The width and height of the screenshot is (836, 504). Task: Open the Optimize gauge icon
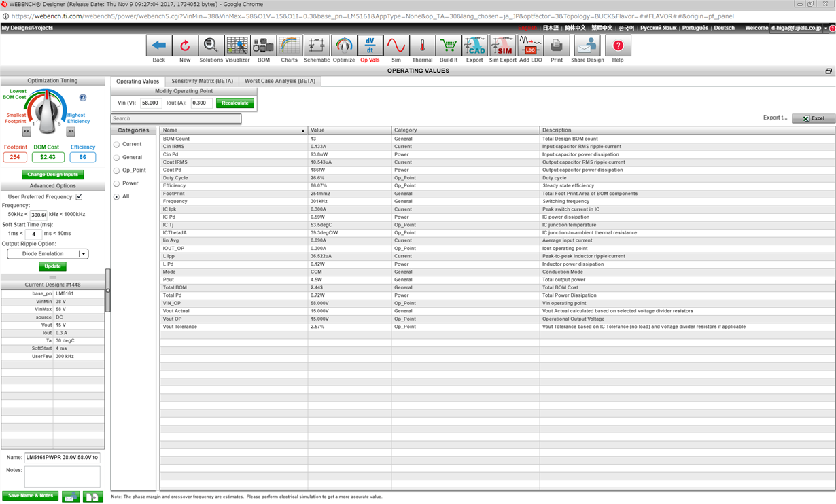pyautogui.click(x=344, y=46)
